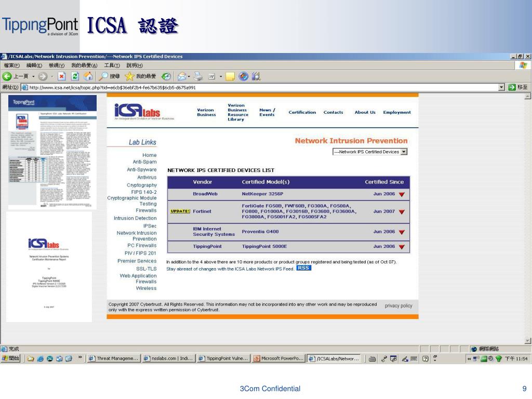Switch to TippingPoint Vulne... taskbar window
Viewport: 532px width, 399px height.
(x=224, y=358)
